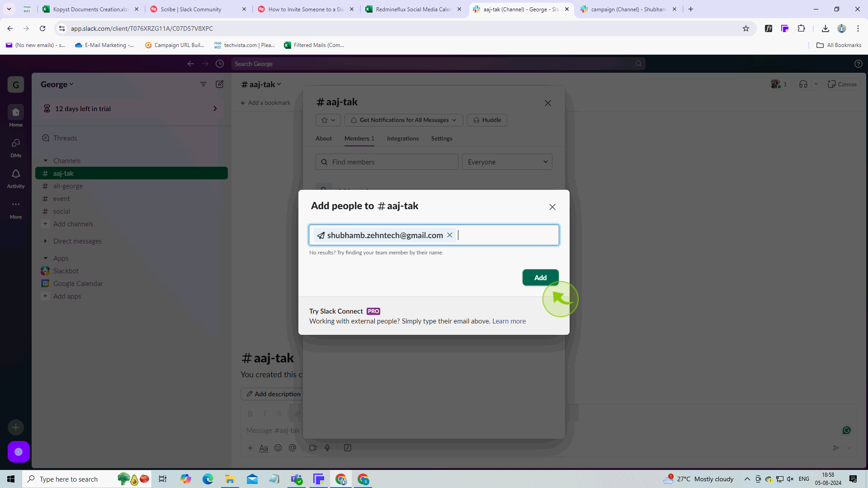This screenshot has height=488, width=868.
Task: Compose a new message
Action: (220, 84)
